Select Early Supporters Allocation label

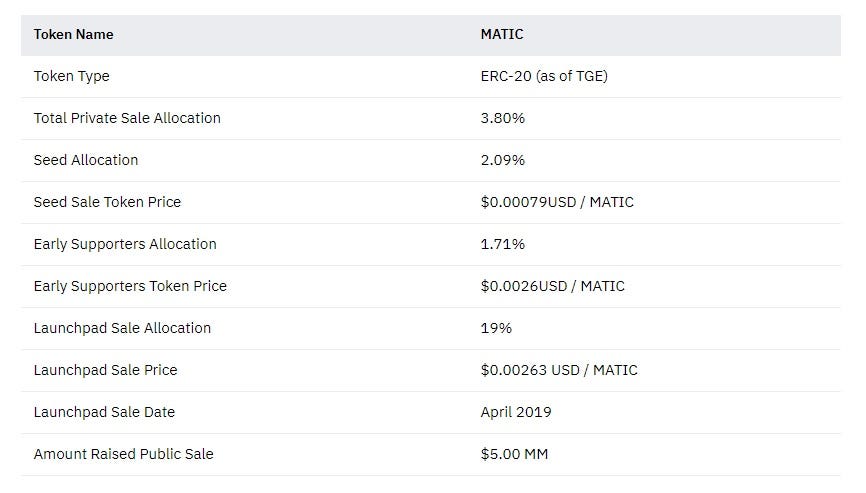pyautogui.click(x=125, y=244)
